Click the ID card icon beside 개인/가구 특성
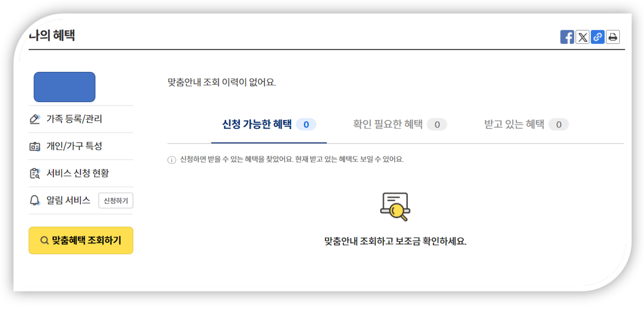The height and width of the screenshot is (316, 644). tap(35, 146)
